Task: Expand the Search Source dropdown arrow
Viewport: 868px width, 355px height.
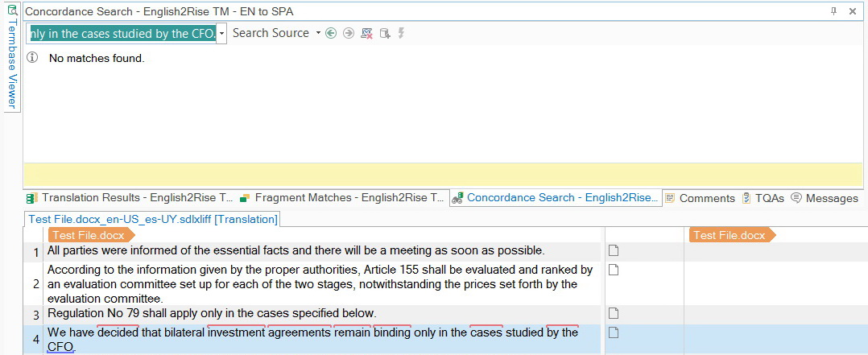Action: (x=318, y=33)
